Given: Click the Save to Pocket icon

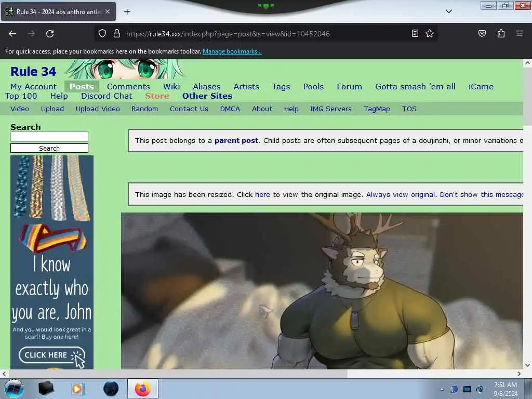Looking at the screenshot, I should [482, 33].
